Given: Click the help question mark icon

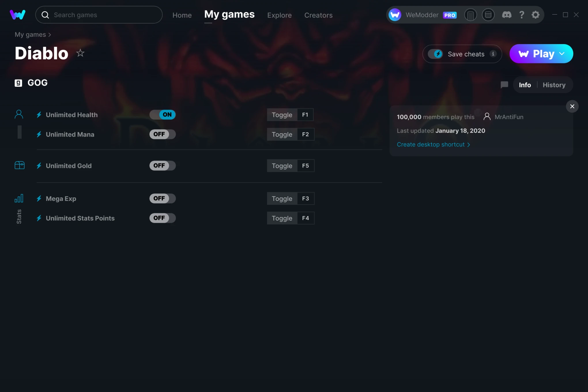Looking at the screenshot, I should (521, 14).
